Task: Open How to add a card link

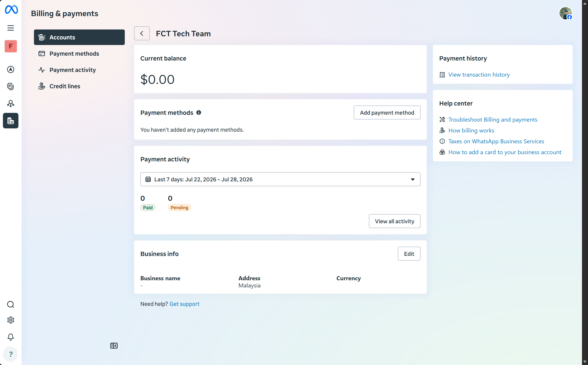Action: tap(505, 152)
